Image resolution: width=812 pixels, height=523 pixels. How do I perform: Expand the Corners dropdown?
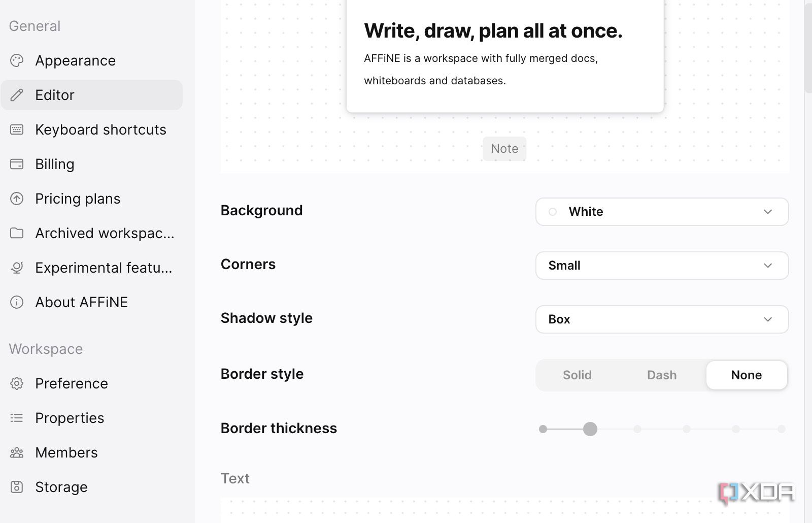pyautogui.click(x=662, y=266)
